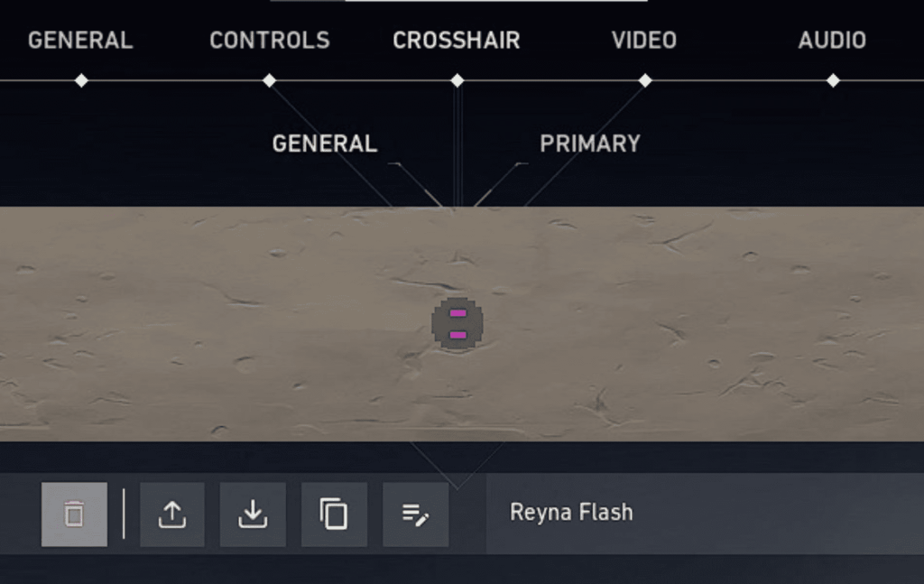Image resolution: width=924 pixels, height=584 pixels.
Task: Go to the VIDEO settings tab
Action: tap(644, 41)
